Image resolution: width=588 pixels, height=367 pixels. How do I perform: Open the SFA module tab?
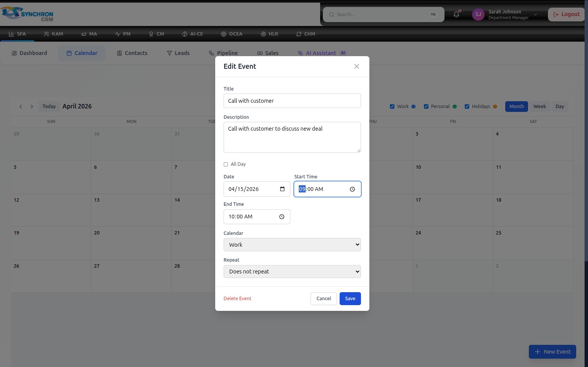click(17, 34)
